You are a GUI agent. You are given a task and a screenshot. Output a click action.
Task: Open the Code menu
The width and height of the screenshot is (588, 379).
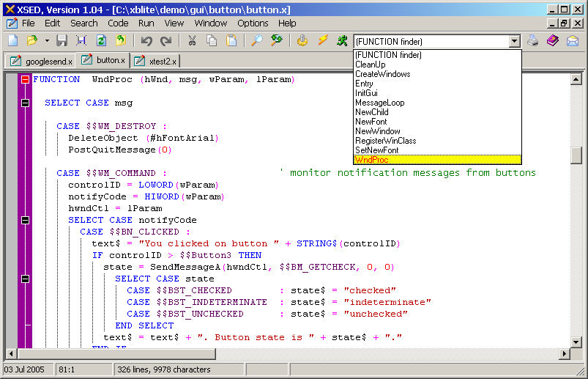(118, 23)
